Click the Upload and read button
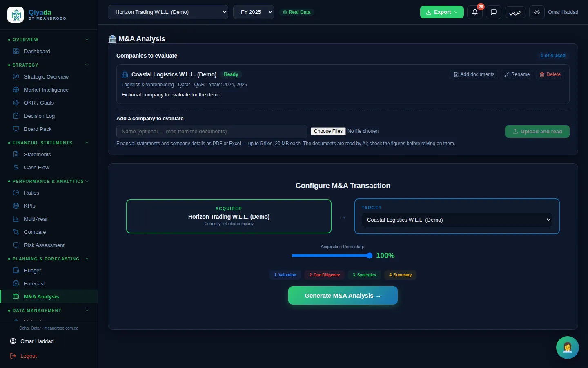Screen dimensions: 588x368 point(537,131)
